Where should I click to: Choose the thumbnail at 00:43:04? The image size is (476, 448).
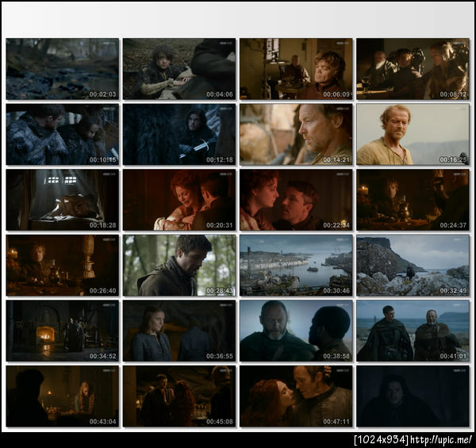tap(62, 396)
